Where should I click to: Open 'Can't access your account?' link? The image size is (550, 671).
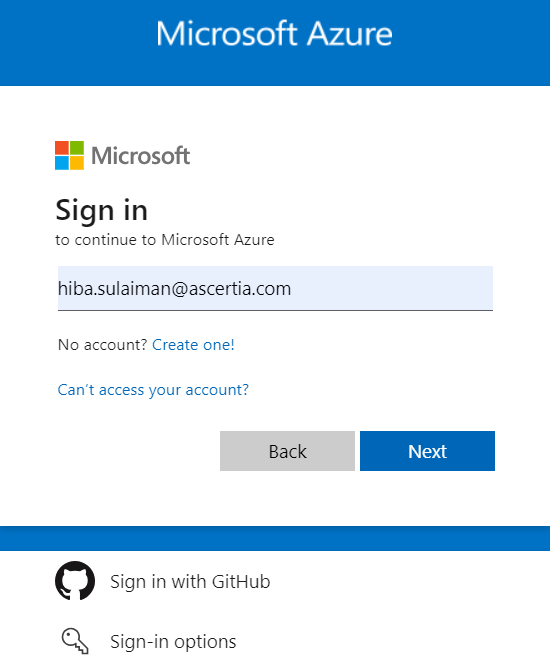tap(153, 389)
